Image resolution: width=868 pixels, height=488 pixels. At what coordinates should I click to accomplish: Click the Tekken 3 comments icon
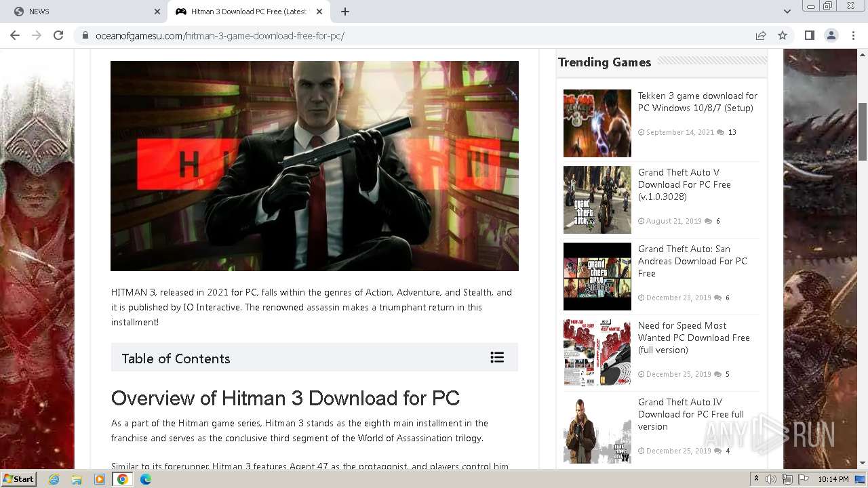point(720,132)
